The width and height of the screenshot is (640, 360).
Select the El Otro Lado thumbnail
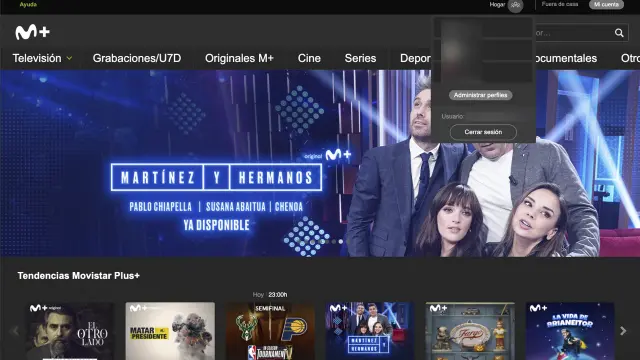[70, 331]
